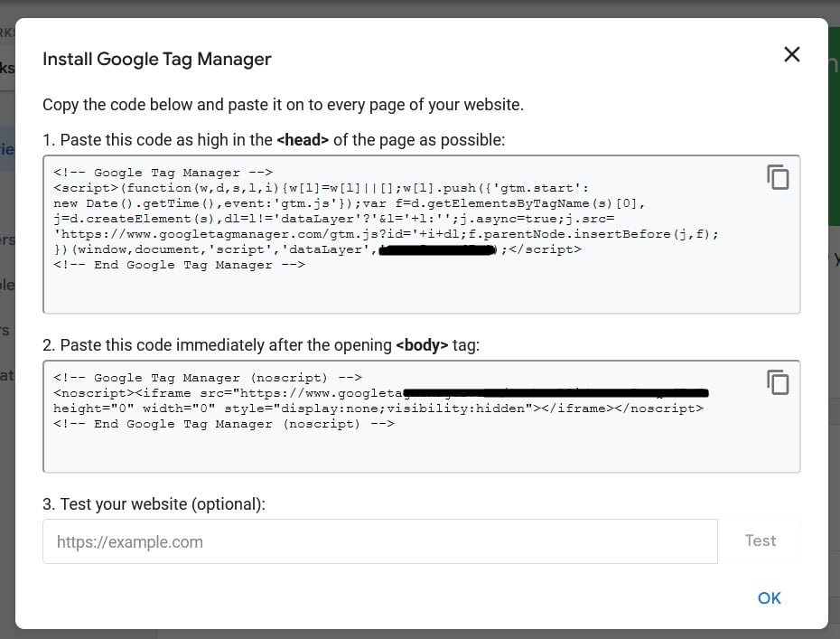Copy the body noscript snippet to clipboard
840x639 pixels.
click(x=778, y=382)
